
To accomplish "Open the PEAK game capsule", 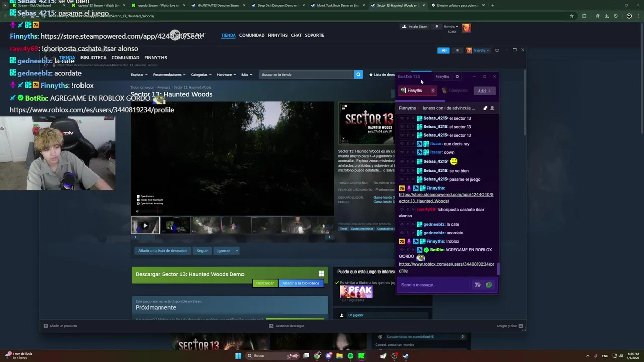I will pyautogui.click(x=356, y=292).
